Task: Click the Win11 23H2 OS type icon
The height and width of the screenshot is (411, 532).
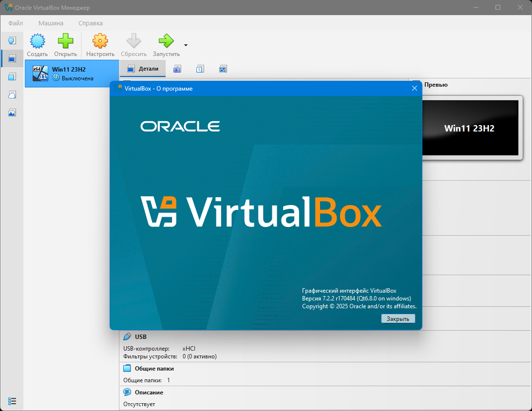Action: [x=40, y=74]
